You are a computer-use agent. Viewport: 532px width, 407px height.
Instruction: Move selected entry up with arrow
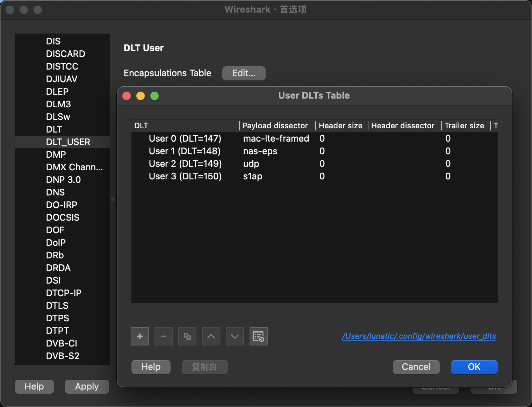click(x=211, y=336)
